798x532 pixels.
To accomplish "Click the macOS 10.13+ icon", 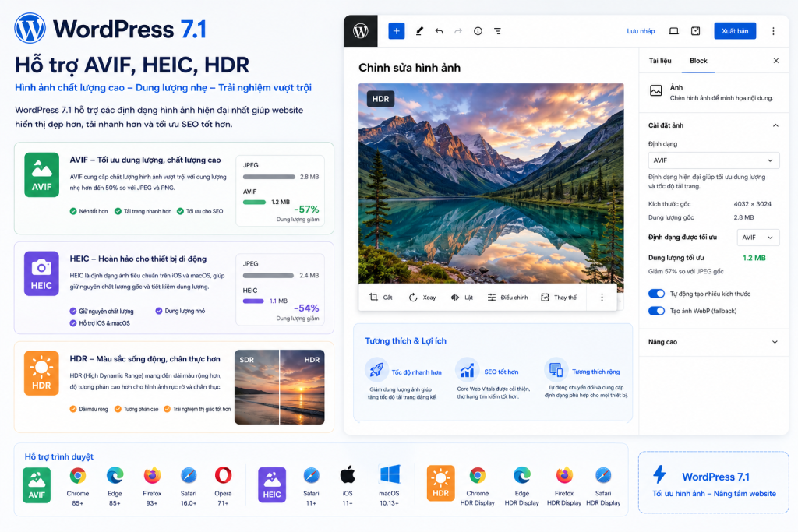I will (390, 474).
